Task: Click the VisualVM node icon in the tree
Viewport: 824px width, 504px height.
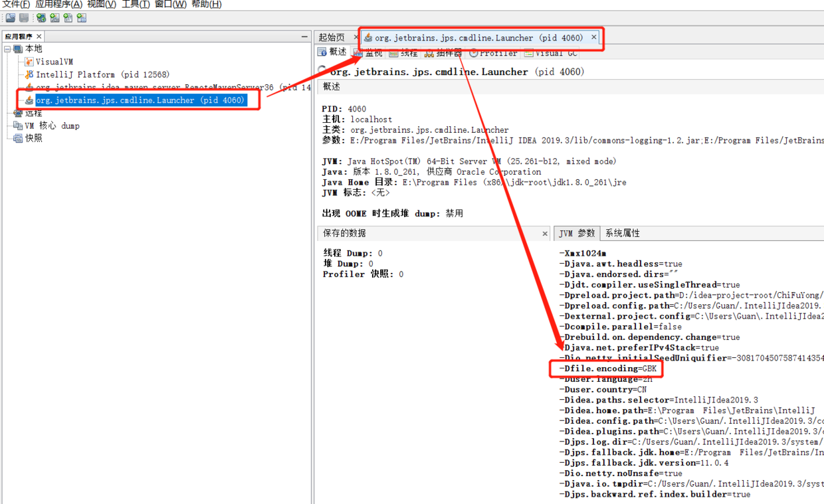Action: coord(29,62)
